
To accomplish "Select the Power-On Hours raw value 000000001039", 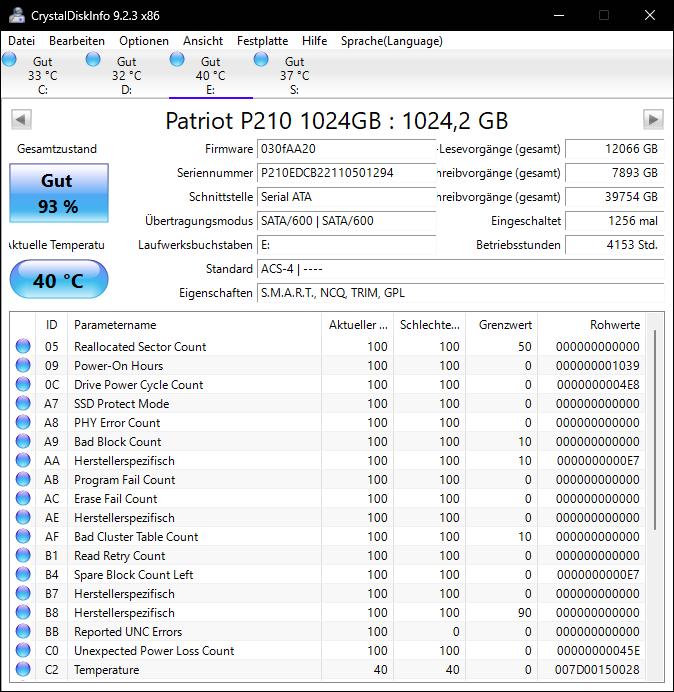I will click(598, 366).
